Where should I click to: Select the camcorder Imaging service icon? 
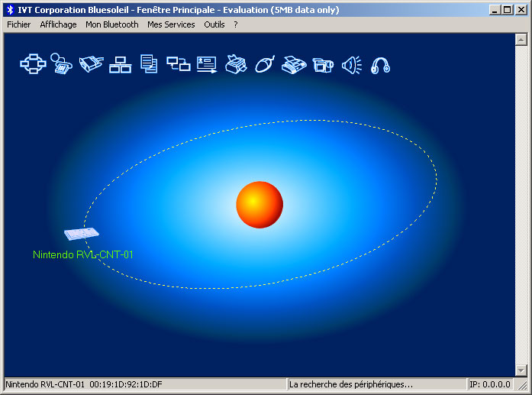coord(323,65)
